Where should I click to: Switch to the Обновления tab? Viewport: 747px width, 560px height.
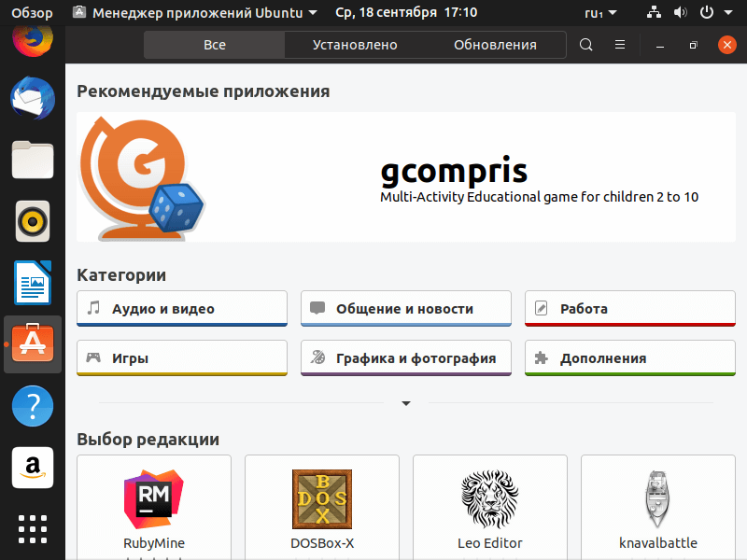point(495,45)
